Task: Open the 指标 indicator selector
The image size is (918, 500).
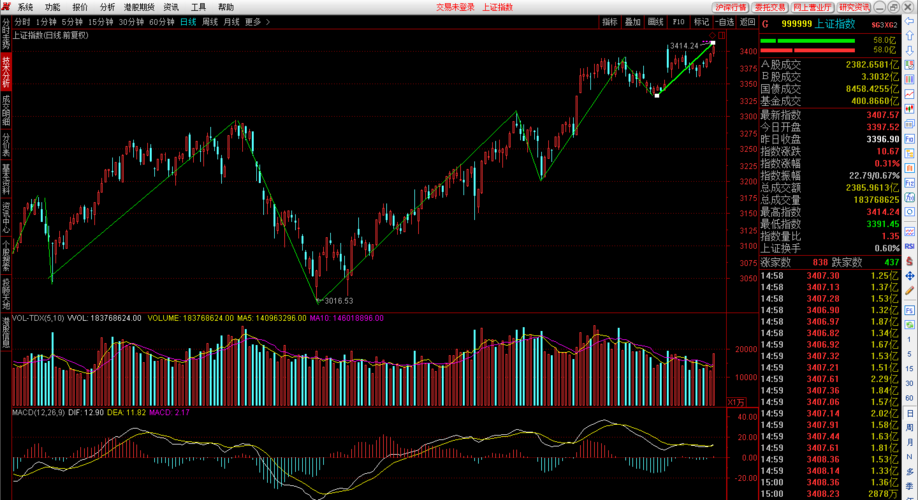Action: [609, 22]
